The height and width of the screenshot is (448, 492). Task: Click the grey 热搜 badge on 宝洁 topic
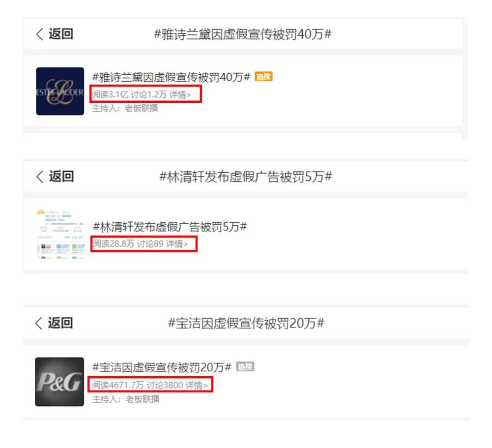point(245,366)
